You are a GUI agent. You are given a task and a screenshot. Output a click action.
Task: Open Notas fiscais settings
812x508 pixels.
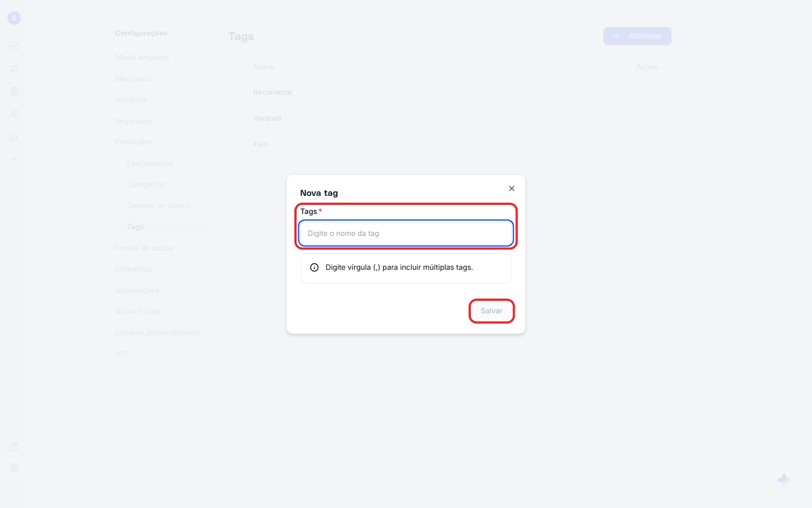point(138,312)
